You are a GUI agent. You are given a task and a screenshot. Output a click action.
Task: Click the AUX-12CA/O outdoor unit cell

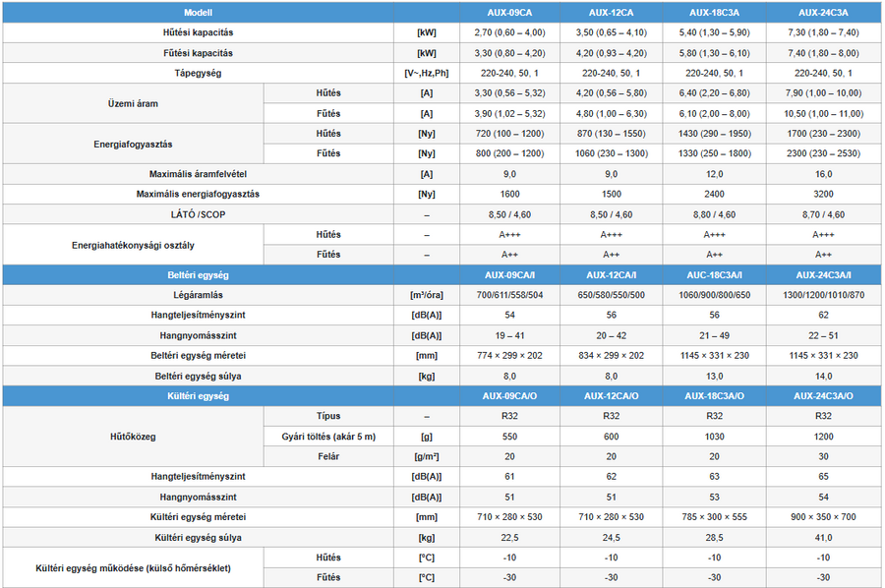pos(611,396)
